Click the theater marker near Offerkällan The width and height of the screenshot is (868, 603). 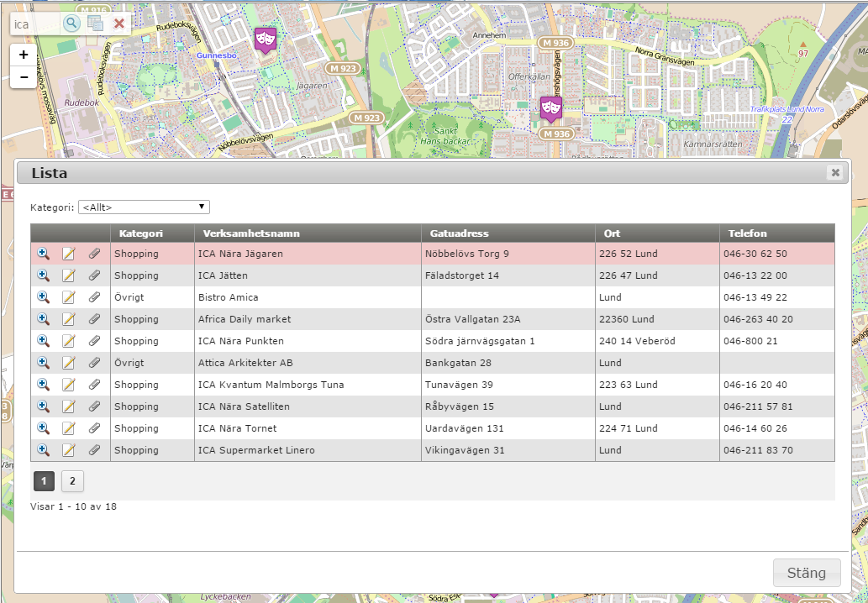[x=551, y=108]
